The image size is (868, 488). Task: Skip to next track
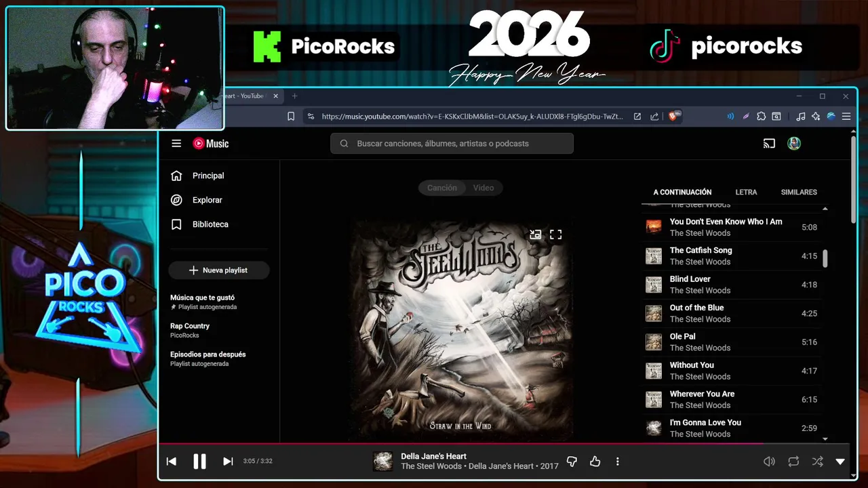click(228, 462)
